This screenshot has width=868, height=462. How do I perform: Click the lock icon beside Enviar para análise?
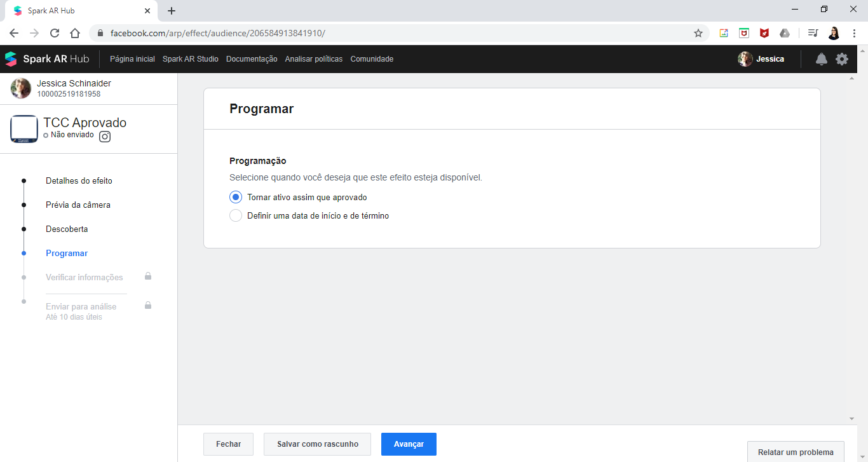coord(148,305)
